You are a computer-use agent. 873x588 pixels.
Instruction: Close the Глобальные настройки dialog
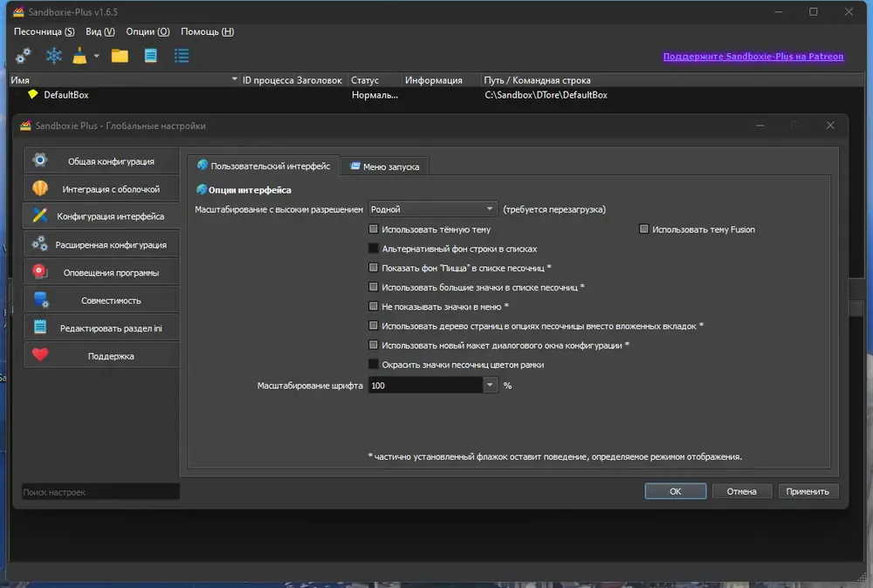[x=830, y=125]
